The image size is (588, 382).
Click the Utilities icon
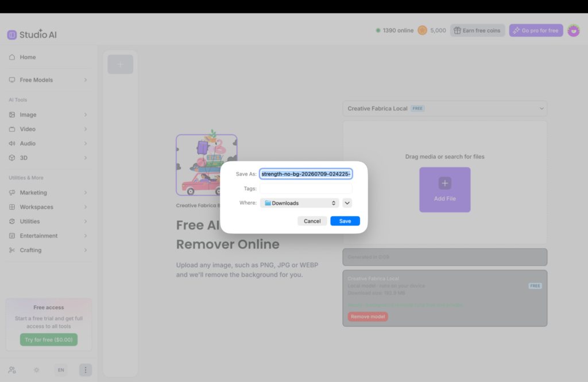12,221
